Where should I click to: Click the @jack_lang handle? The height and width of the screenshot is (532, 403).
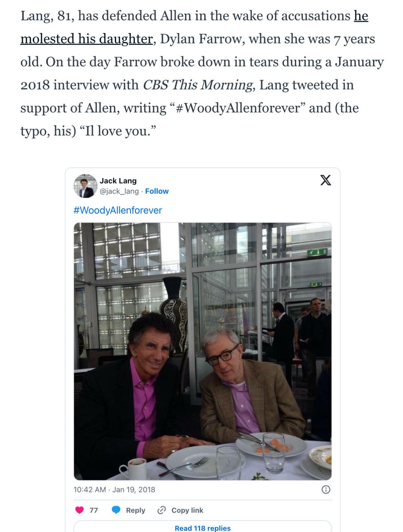119,191
